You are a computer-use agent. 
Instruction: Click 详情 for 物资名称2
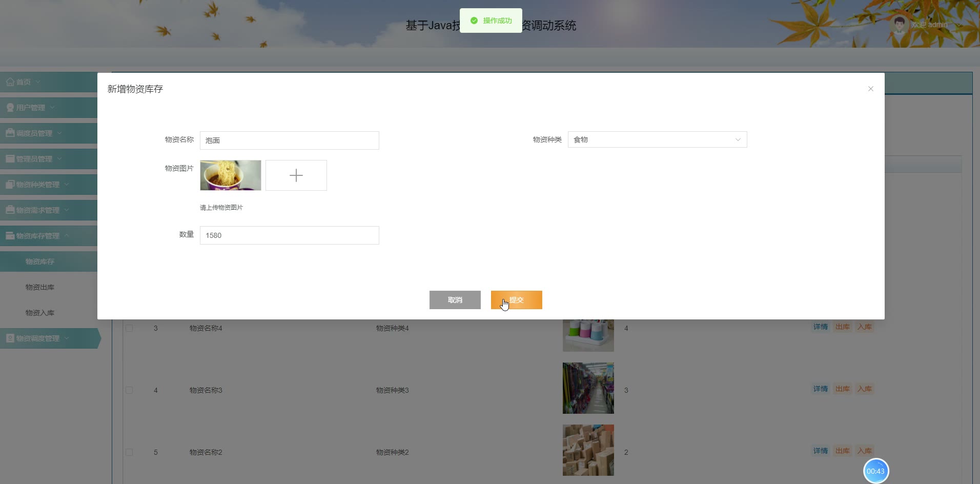tap(821, 451)
